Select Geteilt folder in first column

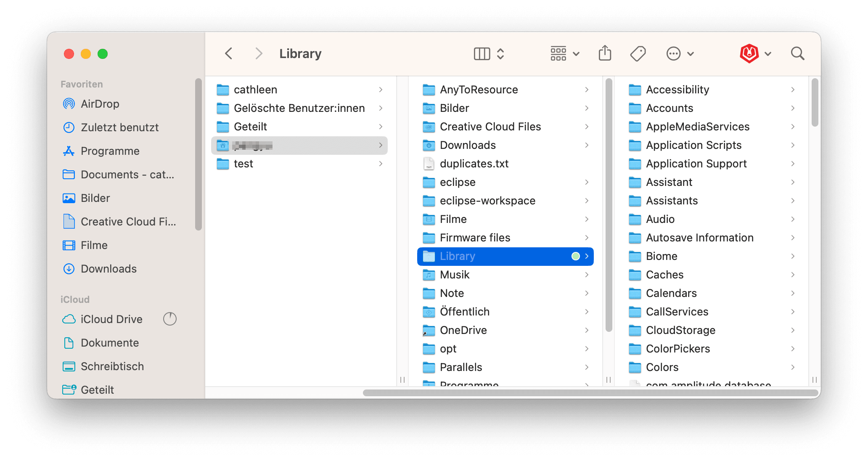(299, 127)
